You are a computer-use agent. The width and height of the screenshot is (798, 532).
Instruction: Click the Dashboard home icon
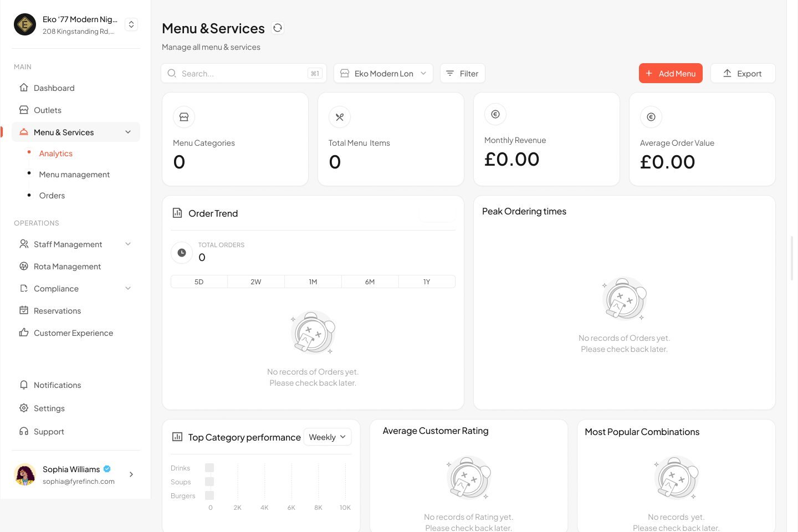pos(24,88)
